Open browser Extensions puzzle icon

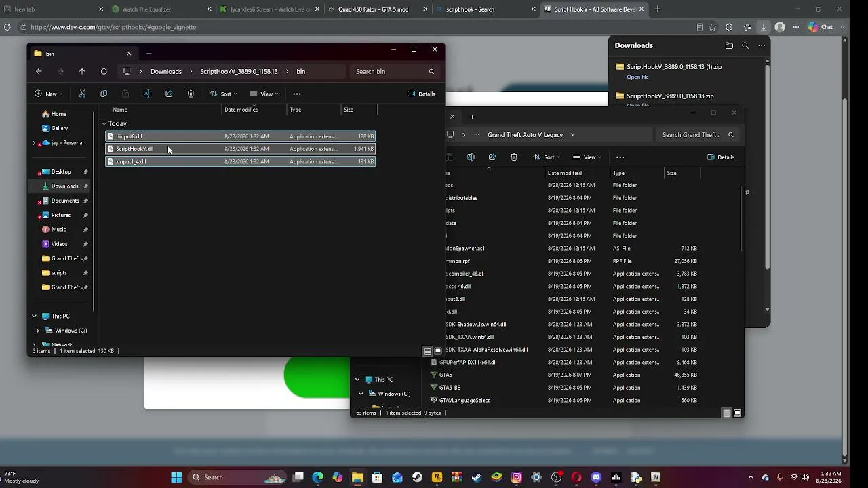pyautogui.click(x=729, y=27)
